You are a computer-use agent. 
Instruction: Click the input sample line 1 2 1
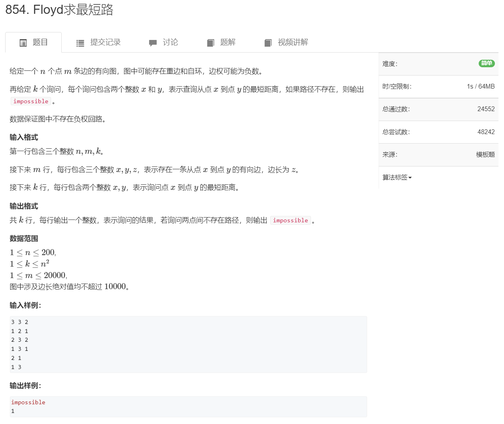20,331
